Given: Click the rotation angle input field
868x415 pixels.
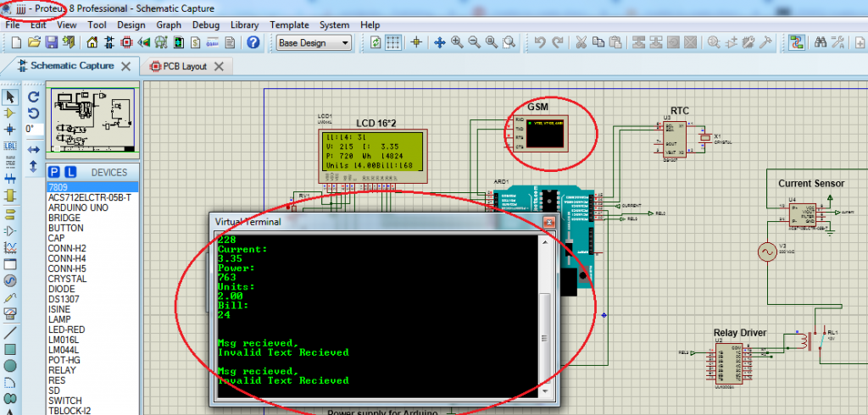Looking at the screenshot, I should tap(34, 129).
